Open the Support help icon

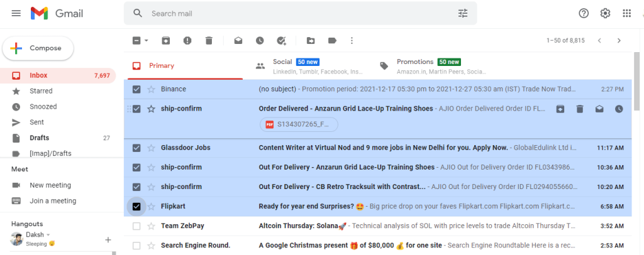tap(584, 13)
